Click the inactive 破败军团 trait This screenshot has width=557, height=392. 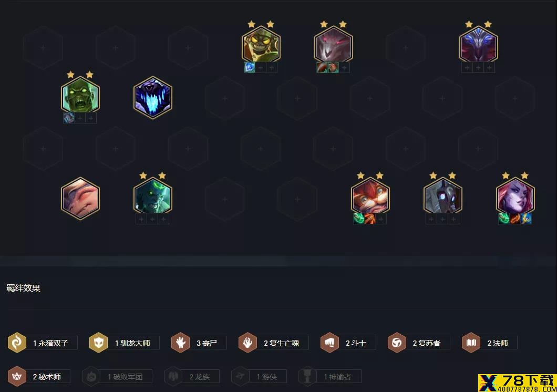[117, 376]
